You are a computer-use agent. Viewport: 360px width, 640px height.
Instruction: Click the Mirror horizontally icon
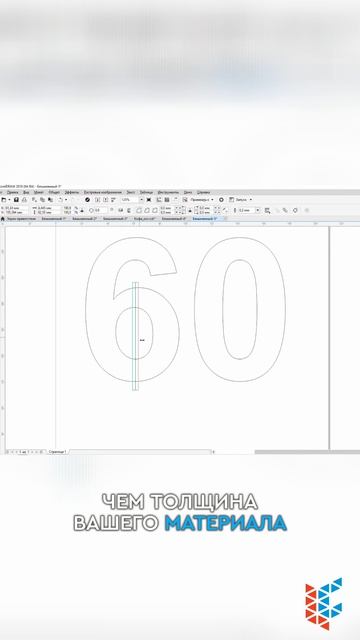120,210
